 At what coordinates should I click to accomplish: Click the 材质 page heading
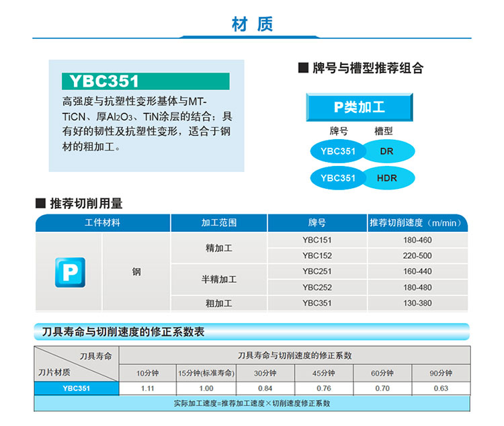tap(252, 24)
